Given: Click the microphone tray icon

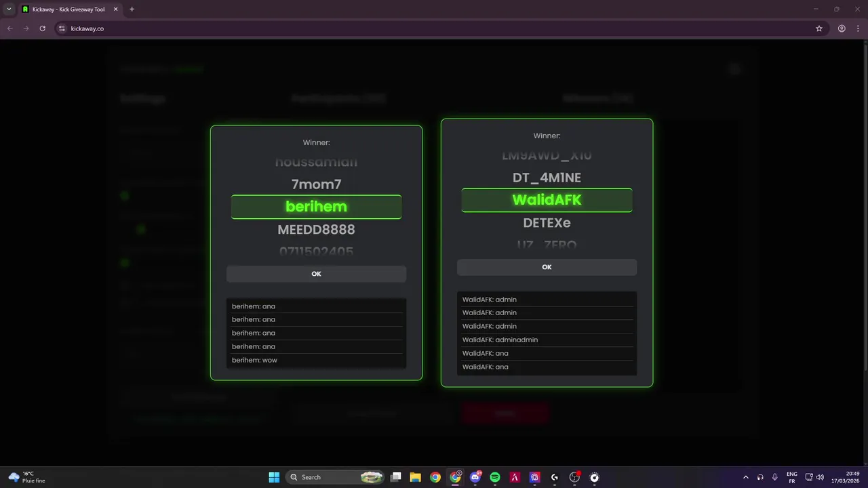Looking at the screenshot, I should pos(774,477).
